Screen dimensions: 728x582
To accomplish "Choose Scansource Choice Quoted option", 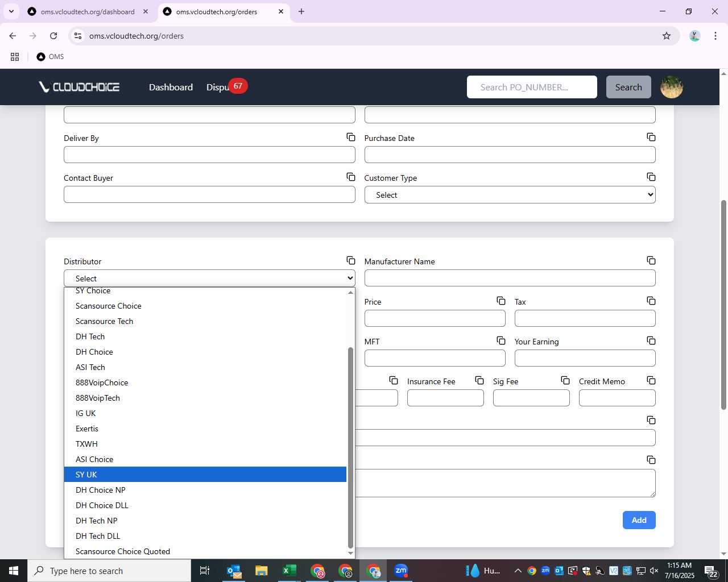I will (205, 551).
